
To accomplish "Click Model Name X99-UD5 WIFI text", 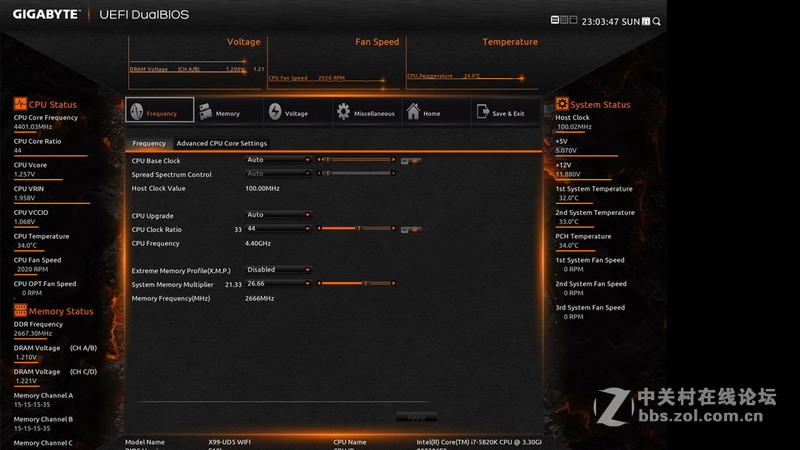I will pos(229,442).
